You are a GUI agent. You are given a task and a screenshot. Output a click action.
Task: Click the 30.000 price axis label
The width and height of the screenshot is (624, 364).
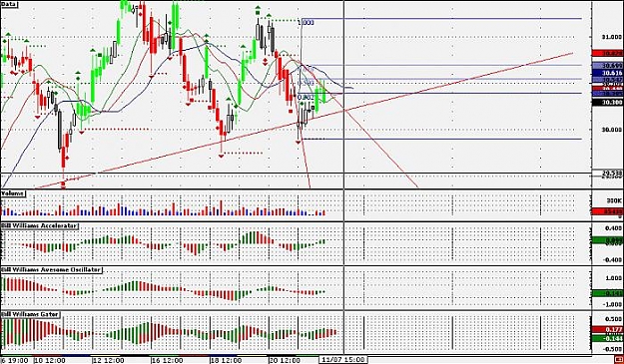[612, 130]
